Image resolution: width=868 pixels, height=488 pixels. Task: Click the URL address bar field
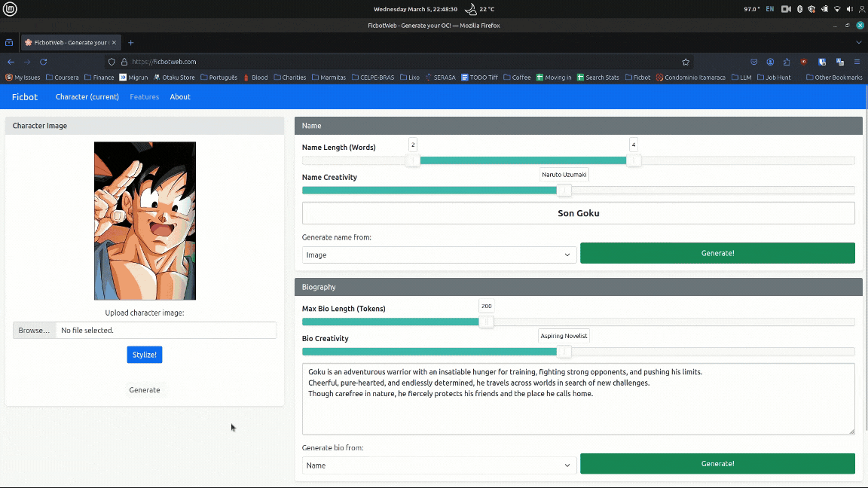coord(399,62)
